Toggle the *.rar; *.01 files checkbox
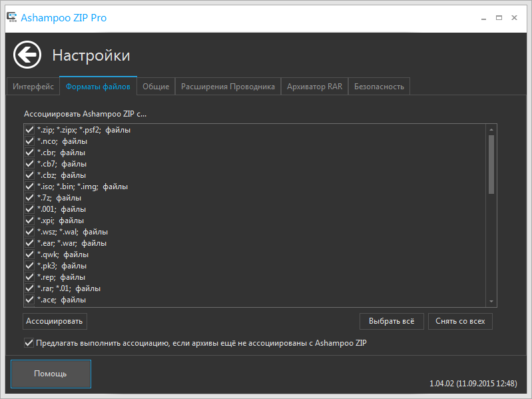Viewport: 532px width, 399px height. 29,288
